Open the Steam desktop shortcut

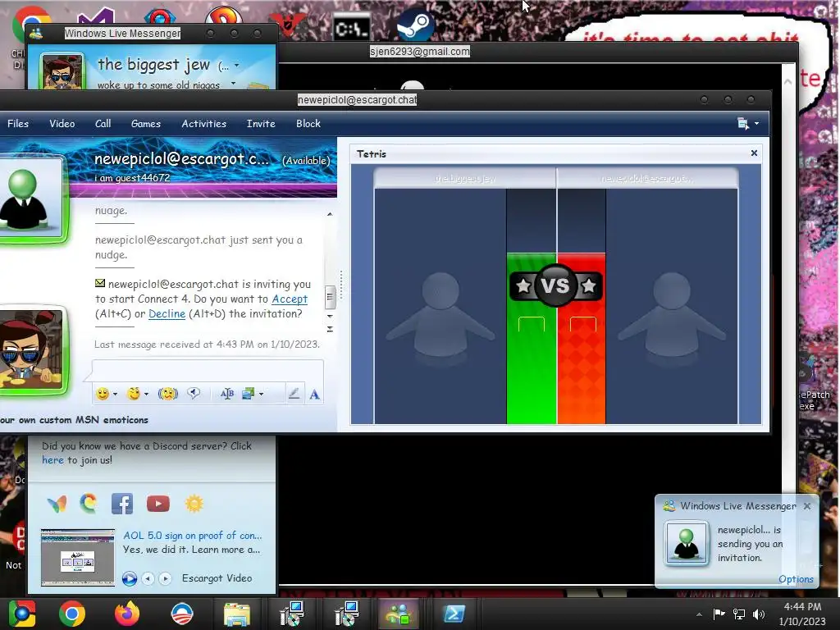pyautogui.click(x=416, y=25)
